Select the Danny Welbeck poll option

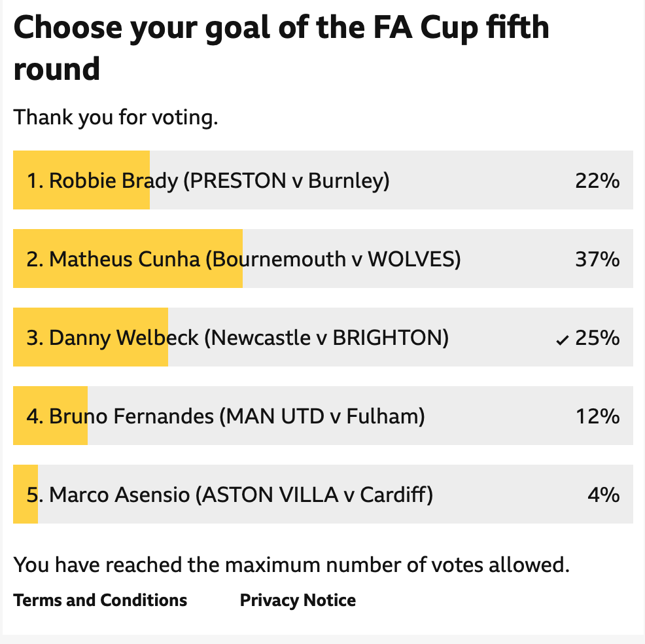(x=323, y=337)
